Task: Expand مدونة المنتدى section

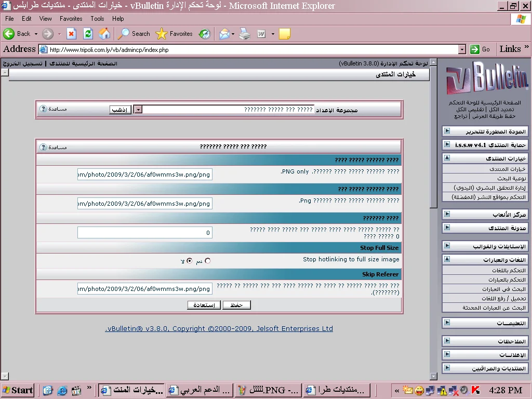Action: (447, 228)
